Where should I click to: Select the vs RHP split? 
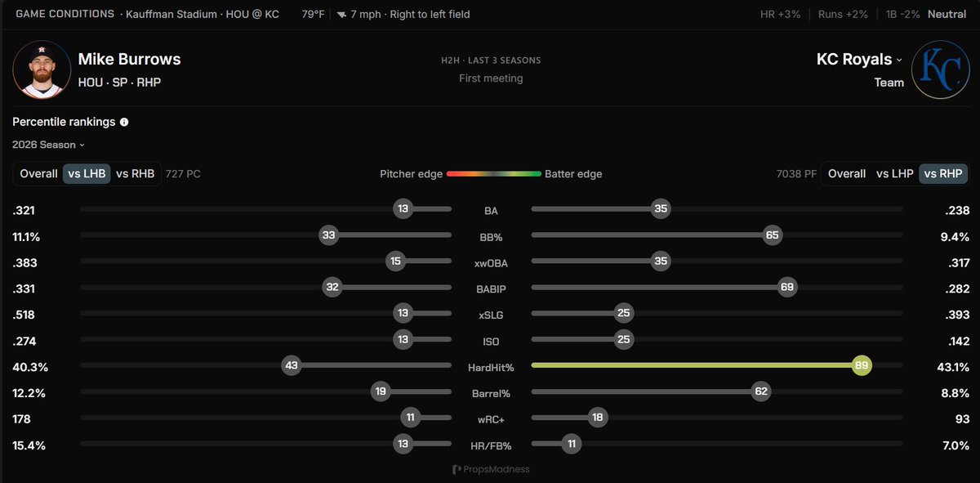(944, 173)
